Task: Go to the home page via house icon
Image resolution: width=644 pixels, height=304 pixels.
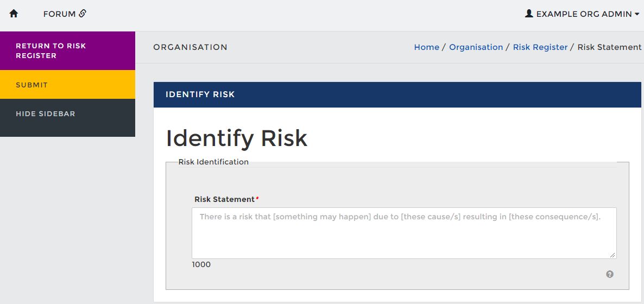Action: click(14, 14)
